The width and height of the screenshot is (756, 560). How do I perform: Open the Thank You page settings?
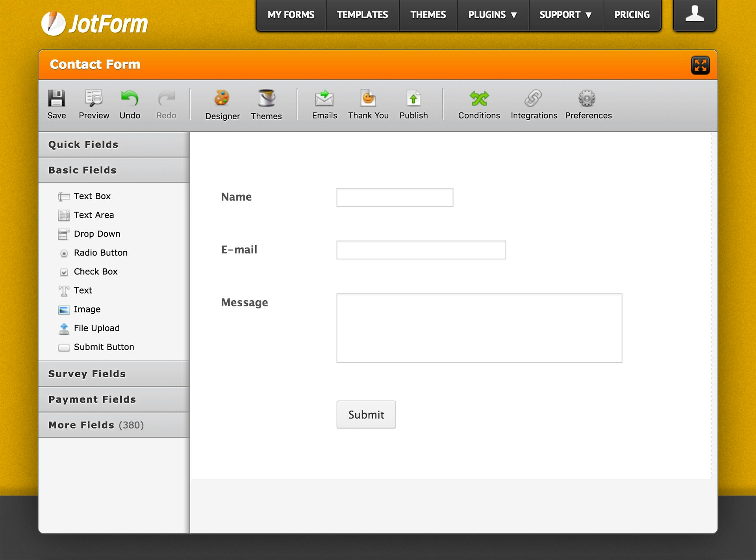pyautogui.click(x=368, y=98)
